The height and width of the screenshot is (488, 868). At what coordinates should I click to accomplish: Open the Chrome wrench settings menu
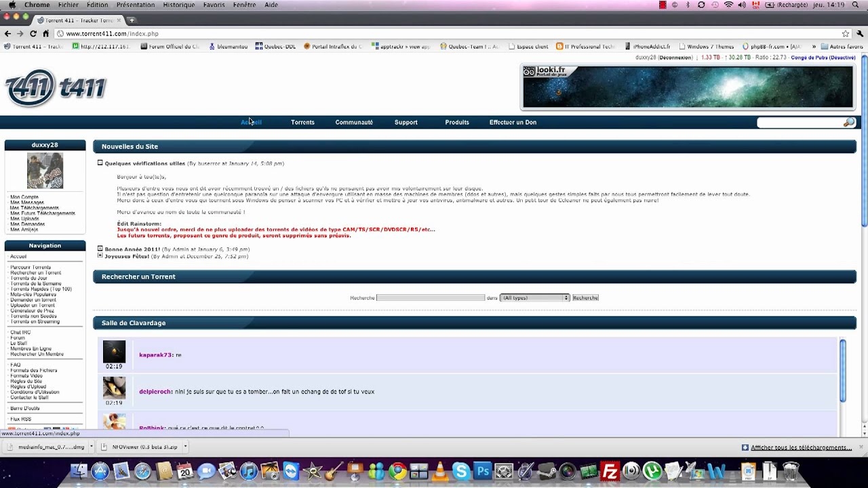pyautogui.click(x=859, y=33)
